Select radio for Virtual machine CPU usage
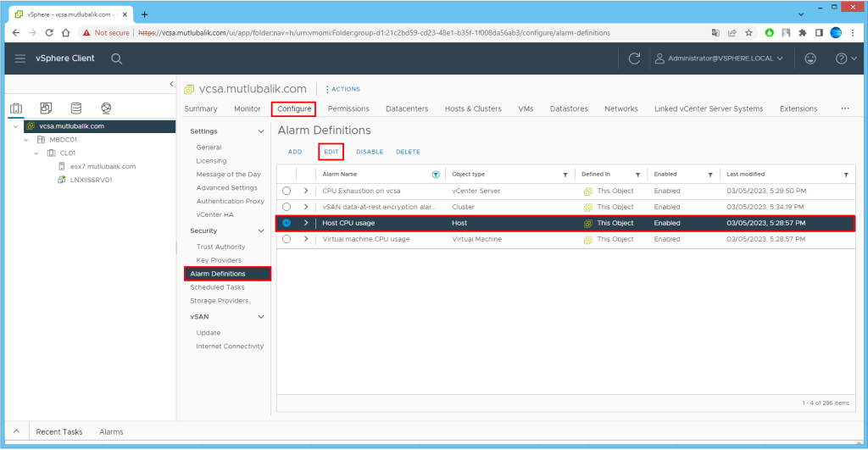Screen dimensions: 868x450 pos(287,239)
